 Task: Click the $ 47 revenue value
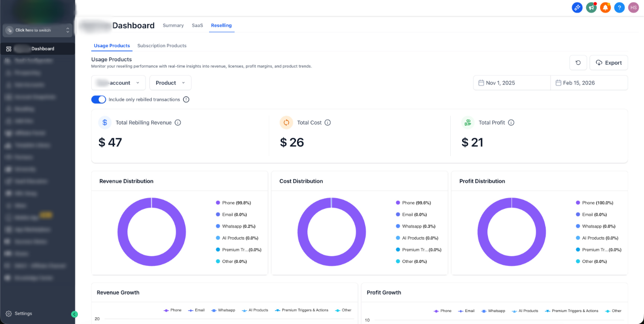[x=110, y=142]
